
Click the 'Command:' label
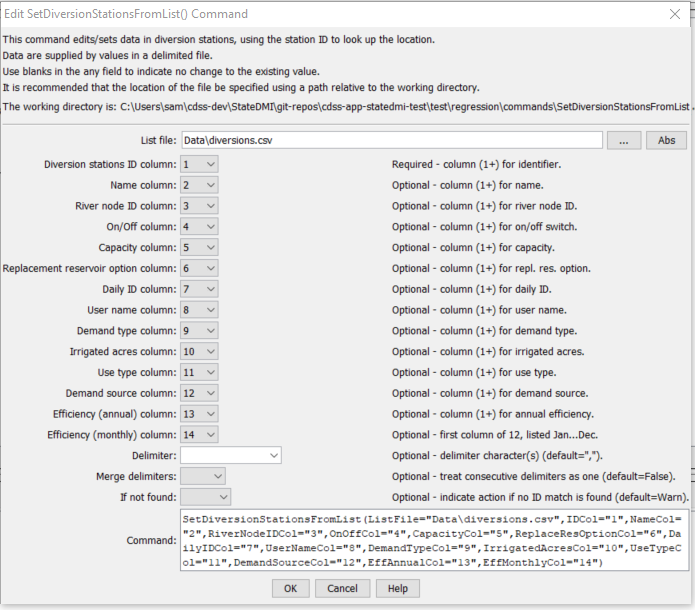pos(151,540)
